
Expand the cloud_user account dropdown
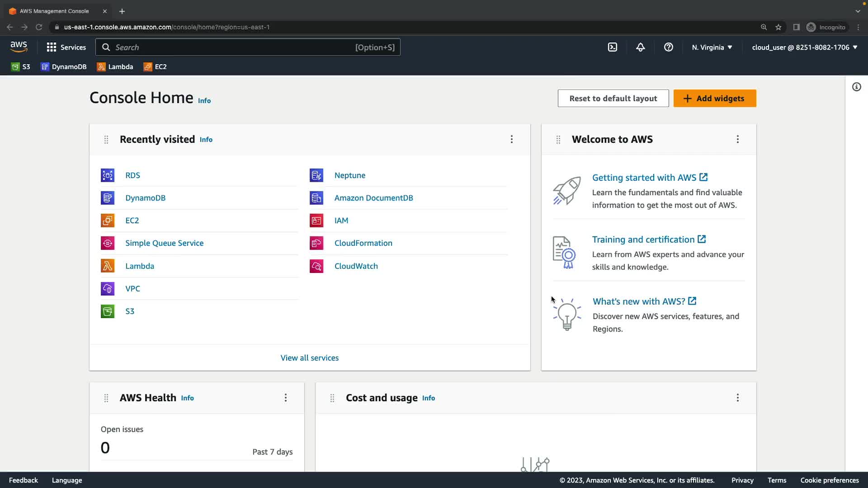tap(805, 47)
